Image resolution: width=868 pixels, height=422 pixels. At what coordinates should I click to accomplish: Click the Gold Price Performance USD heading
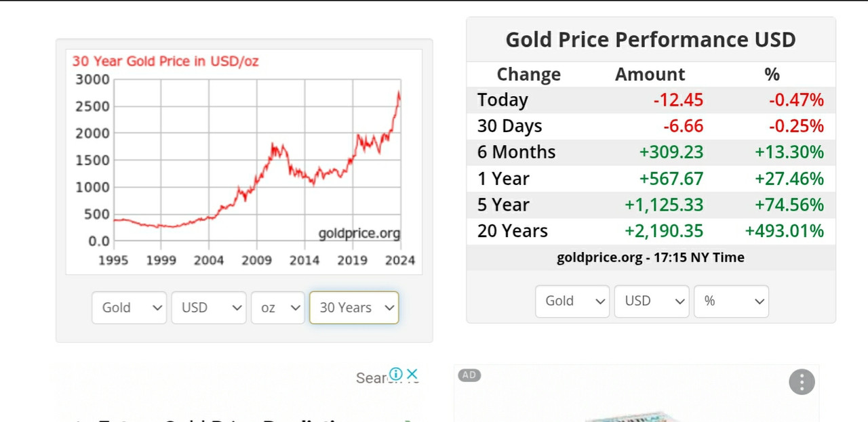(x=651, y=39)
